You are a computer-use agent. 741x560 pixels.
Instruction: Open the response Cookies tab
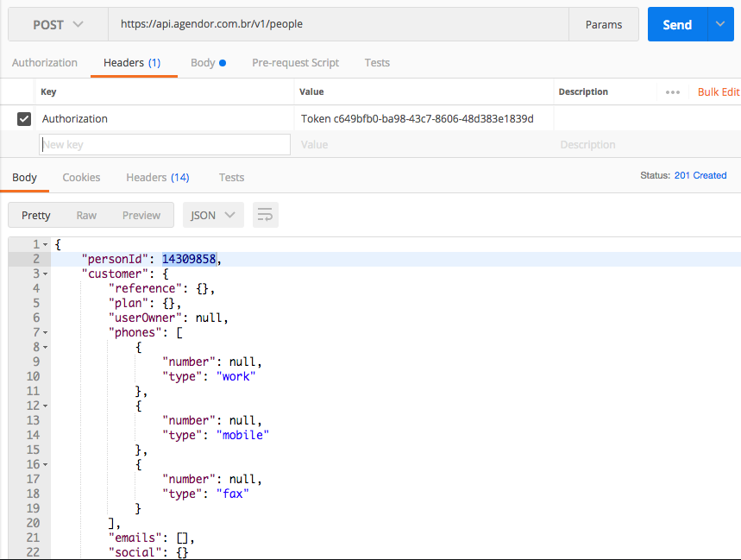(81, 178)
